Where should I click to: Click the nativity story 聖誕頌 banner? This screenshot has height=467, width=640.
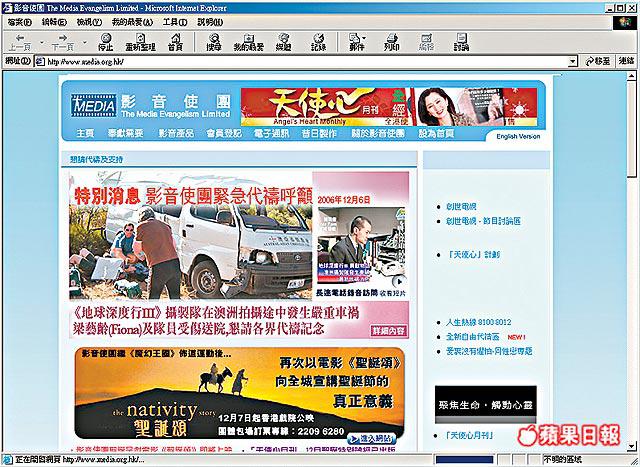point(240,393)
